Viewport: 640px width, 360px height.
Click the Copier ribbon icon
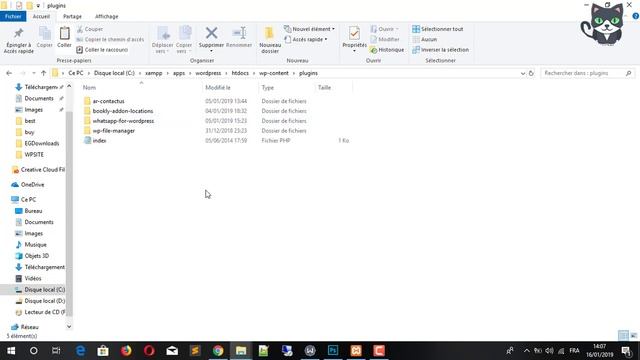[x=44, y=38]
